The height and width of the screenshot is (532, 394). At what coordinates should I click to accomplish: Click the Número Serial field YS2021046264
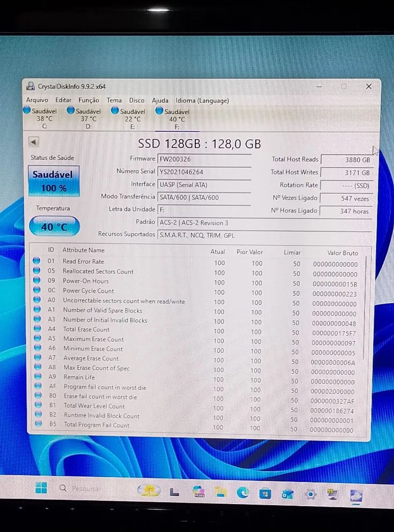click(x=204, y=172)
